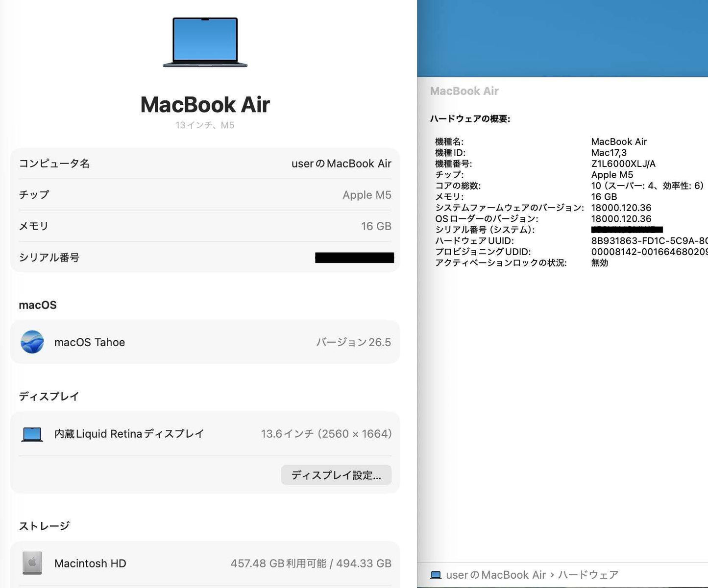The height and width of the screenshot is (588, 708).
Task: Select model number 'Z1L6000XLJ/A'
Action: click(623, 164)
